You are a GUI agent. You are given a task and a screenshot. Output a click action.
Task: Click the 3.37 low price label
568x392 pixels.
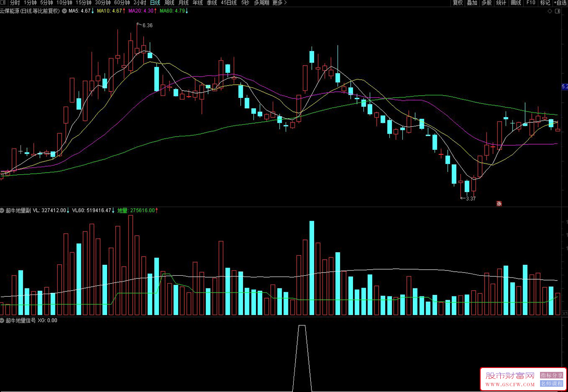click(471, 198)
